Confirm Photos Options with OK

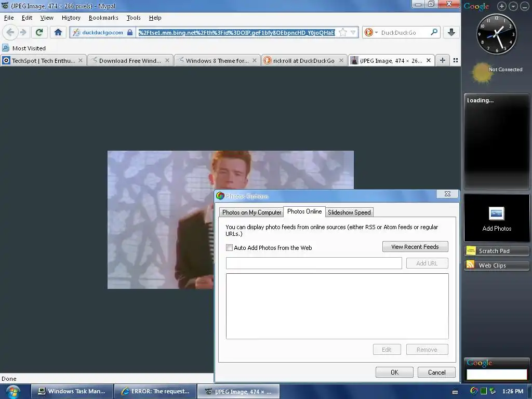coord(394,372)
